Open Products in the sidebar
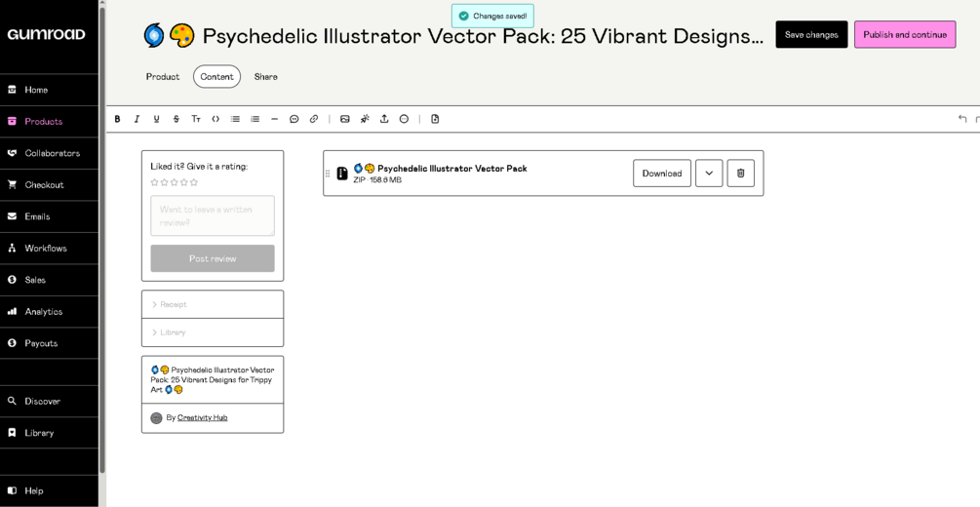Screen dimensions: 980x507 tap(49, 122)
